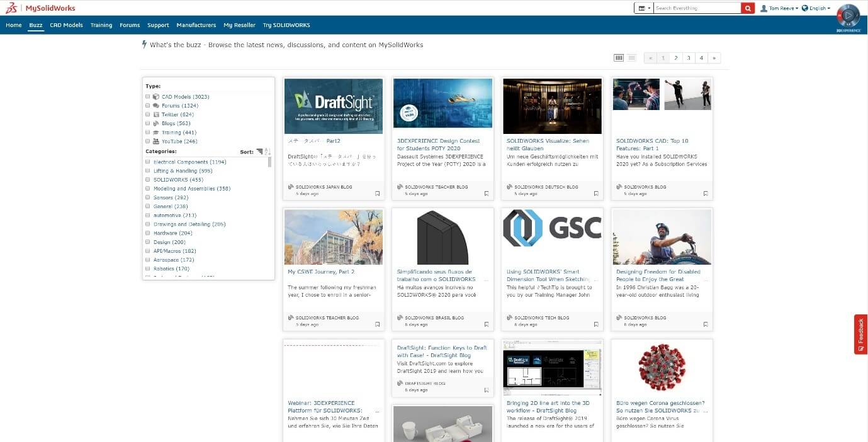Open the coronavirus image thumbnail
The image size is (868, 442).
[x=662, y=368]
